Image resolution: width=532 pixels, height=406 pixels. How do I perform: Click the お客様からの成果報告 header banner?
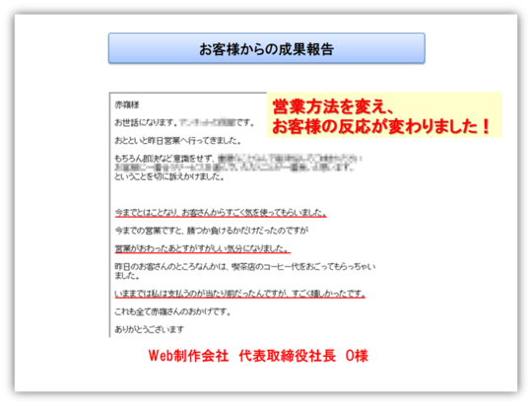[266, 48]
